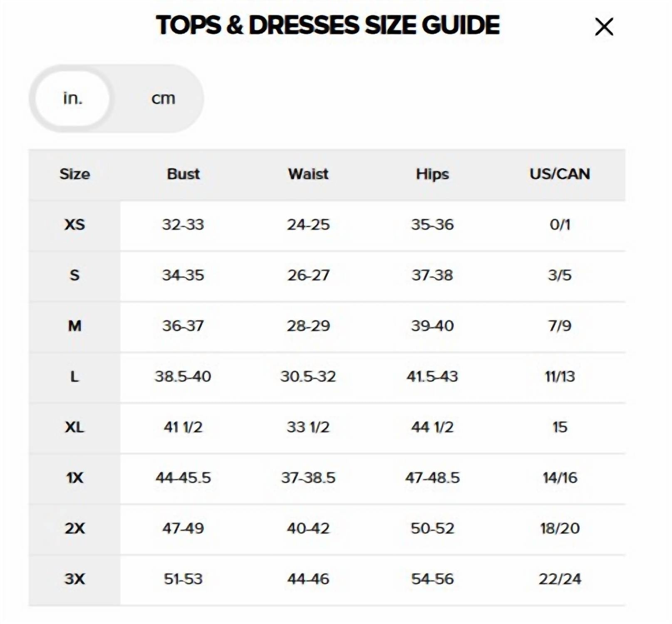Click the Tops & Dresses Size Guide title
Screen dimensions: 672x624
pos(328,25)
